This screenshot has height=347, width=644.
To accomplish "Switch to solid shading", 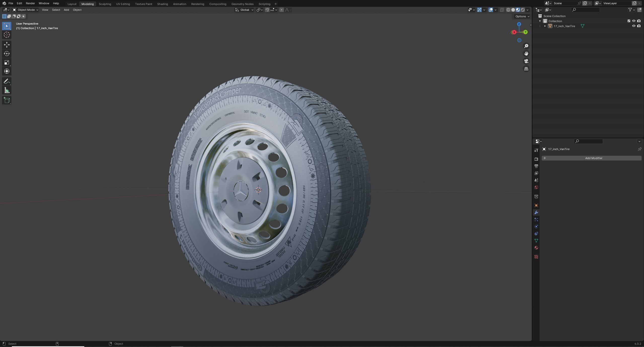I will 513,10.
